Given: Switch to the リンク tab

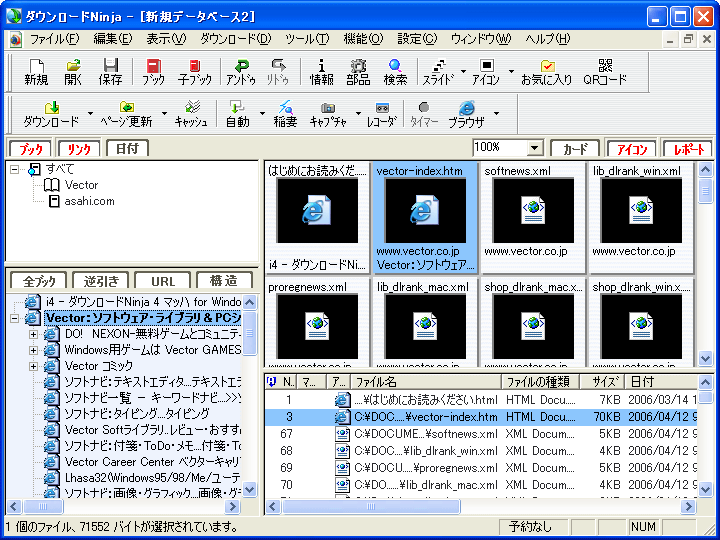Looking at the screenshot, I should [79, 149].
